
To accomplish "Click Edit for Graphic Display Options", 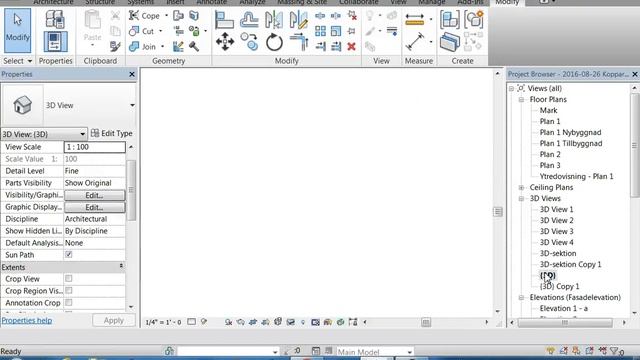I will click(x=94, y=207).
